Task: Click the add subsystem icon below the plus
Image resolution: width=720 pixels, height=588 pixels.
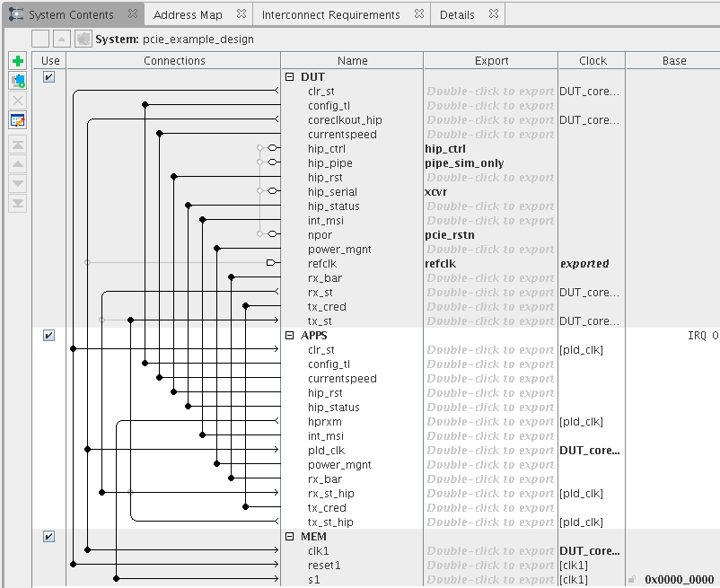Action: pos(17,81)
